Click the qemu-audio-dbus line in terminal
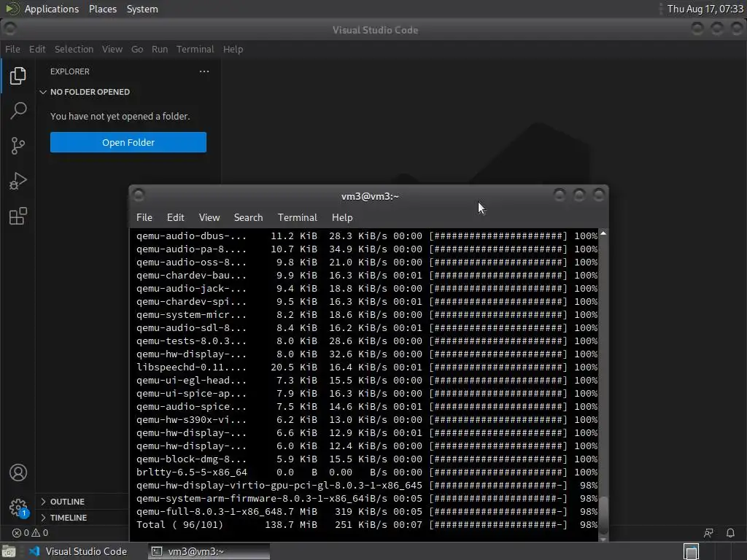Screen dimensions: 747x560 pos(367,236)
